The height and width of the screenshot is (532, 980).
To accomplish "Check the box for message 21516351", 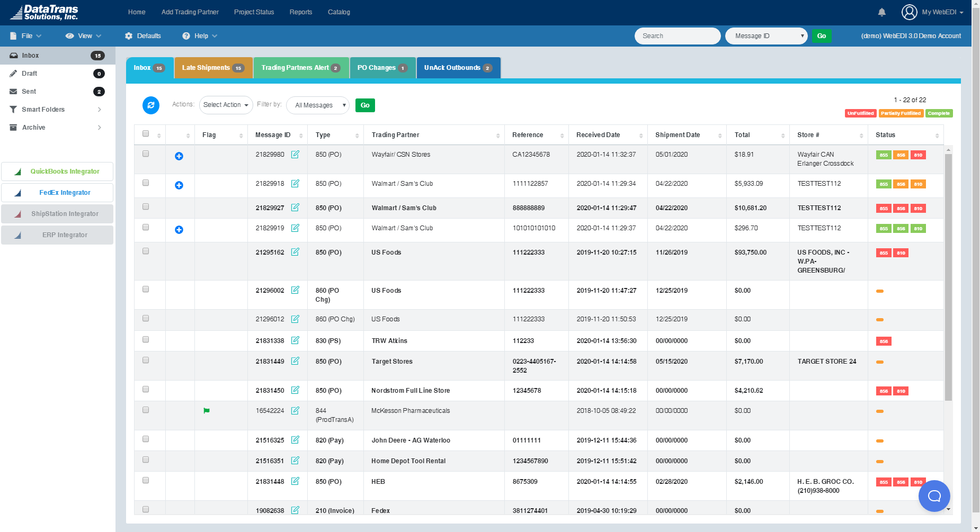I will tap(146, 460).
